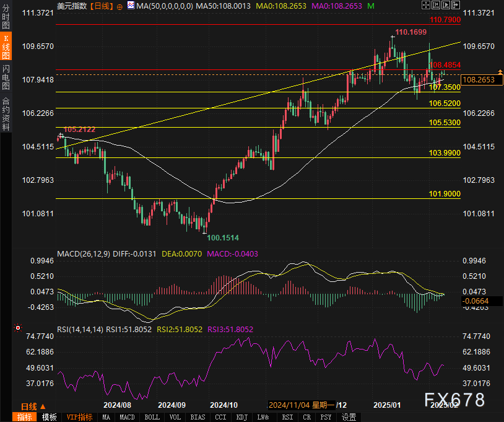This screenshot has height=422, width=504.
Task: Select the crosshair tool icon
Action: 426,5
